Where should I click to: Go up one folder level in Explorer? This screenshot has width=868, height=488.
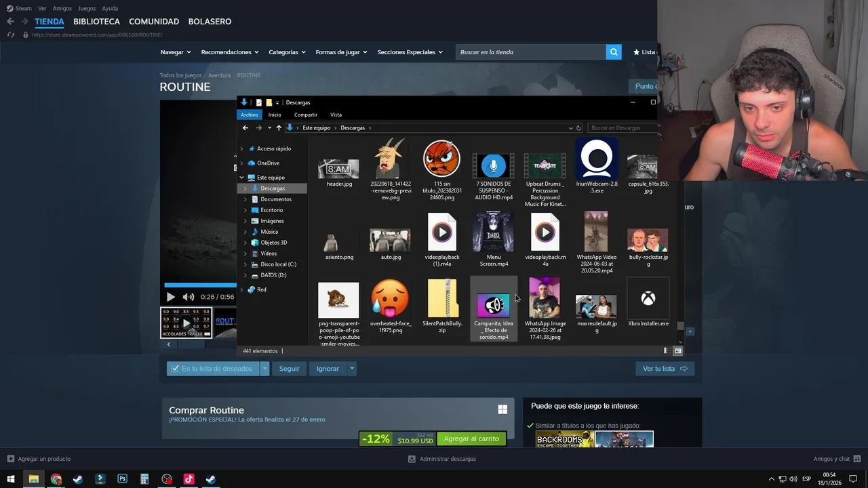point(278,127)
